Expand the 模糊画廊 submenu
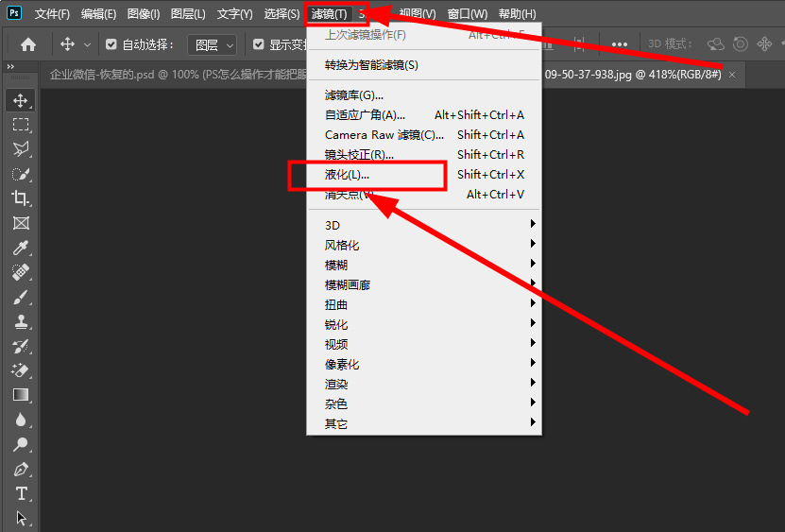This screenshot has height=532, width=785. (423, 284)
